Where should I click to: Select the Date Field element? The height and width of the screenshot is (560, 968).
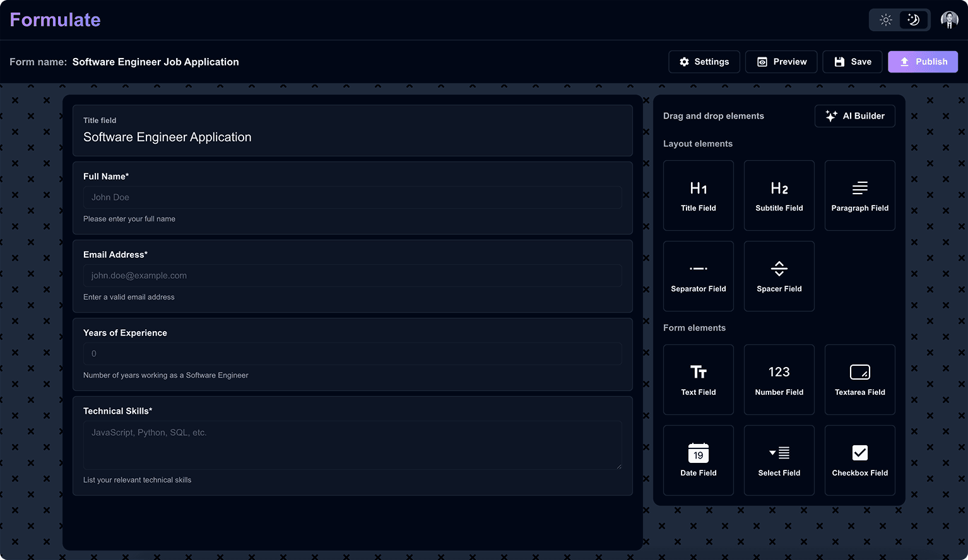pos(698,460)
